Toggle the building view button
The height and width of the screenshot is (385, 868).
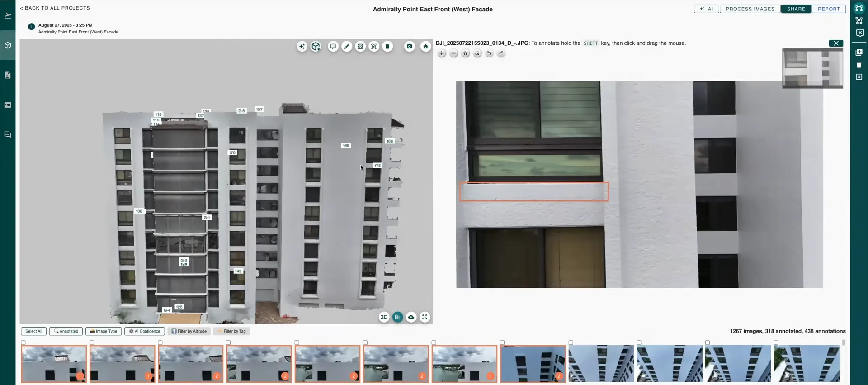click(x=397, y=317)
